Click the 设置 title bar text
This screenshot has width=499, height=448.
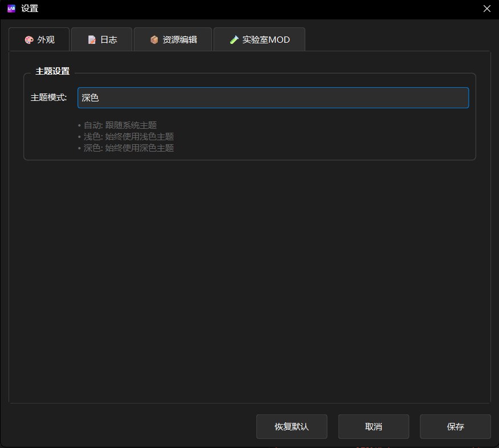click(30, 9)
